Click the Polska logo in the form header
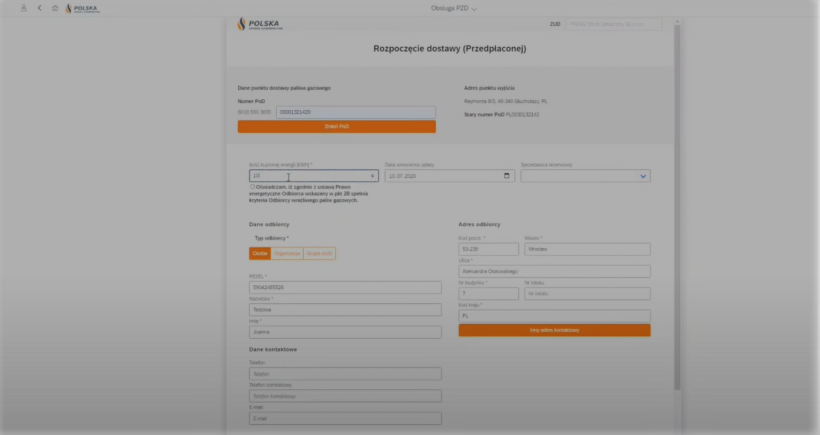The height and width of the screenshot is (435, 820). point(260,24)
